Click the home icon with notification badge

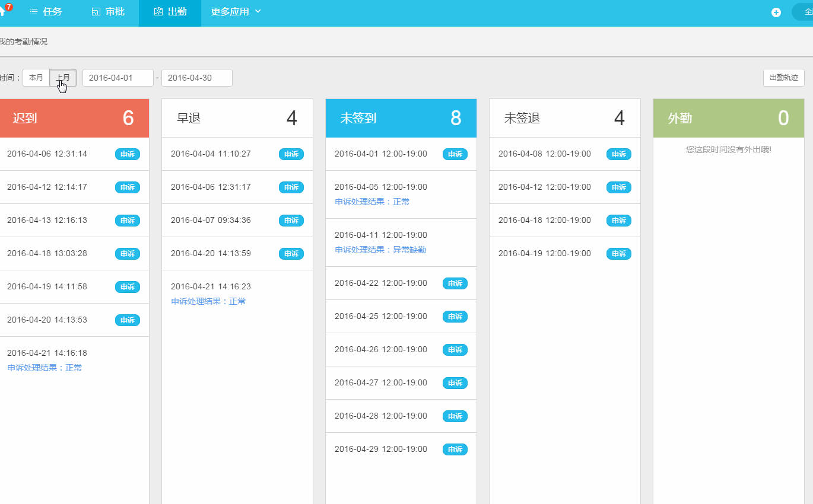3,12
